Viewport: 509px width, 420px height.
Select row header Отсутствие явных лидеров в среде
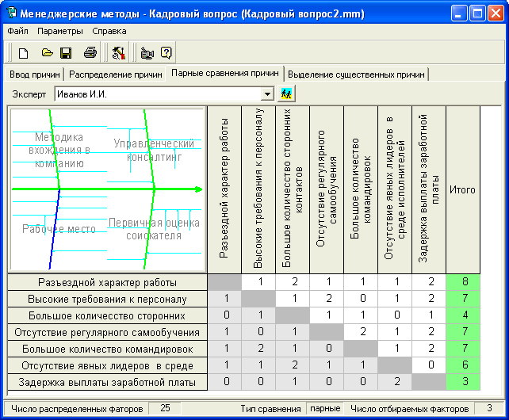click(x=107, y=365)
